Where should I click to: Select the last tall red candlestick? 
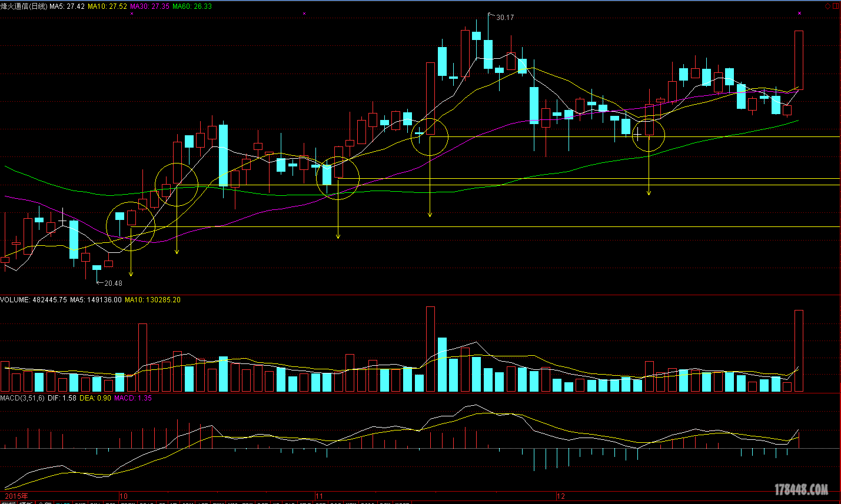tap(799, 60)
